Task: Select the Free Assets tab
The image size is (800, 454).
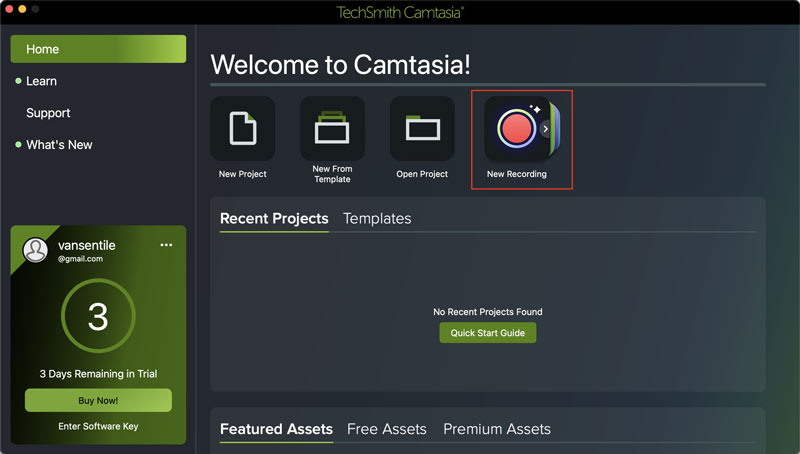Action: [387, 429]
